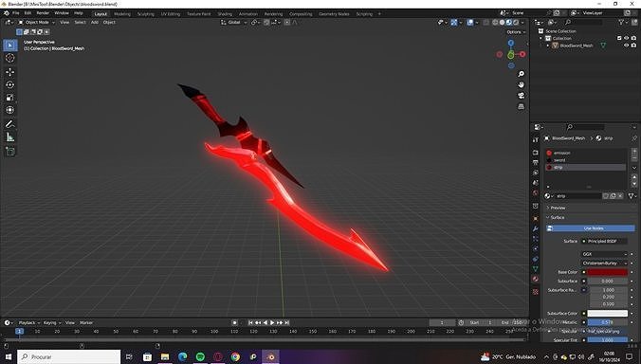641x364 pixels.
Task: Click the white Subsurface Color swatch
Action: pos(608,314)
